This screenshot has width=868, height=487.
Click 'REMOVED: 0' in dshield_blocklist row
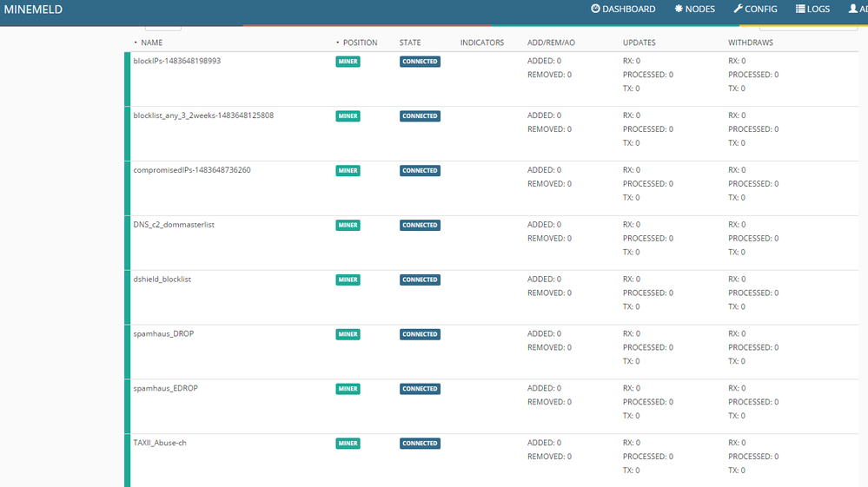tap(549, 293)
